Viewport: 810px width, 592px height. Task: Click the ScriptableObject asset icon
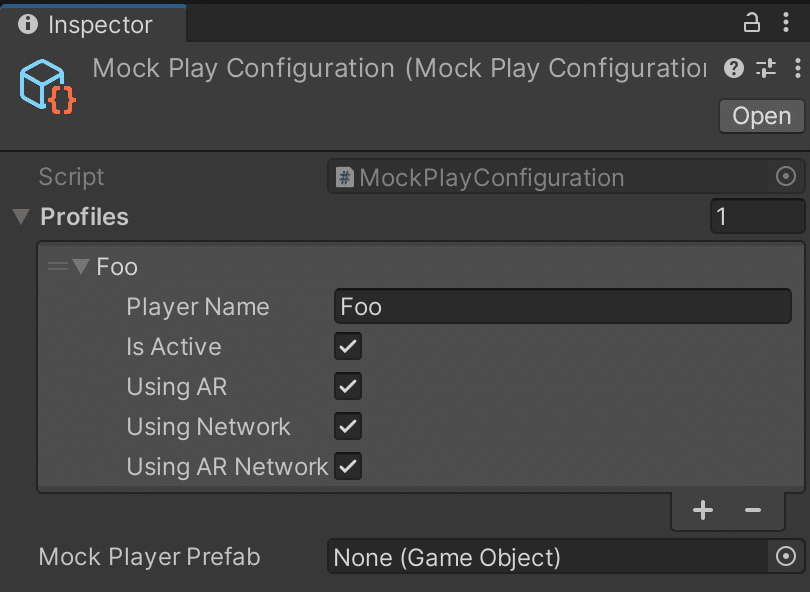(x=48, y=85)
